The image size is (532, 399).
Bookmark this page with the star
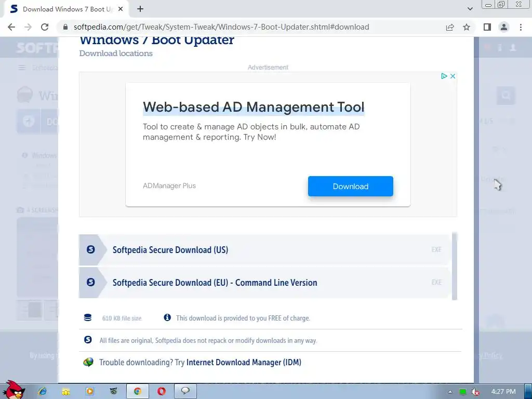coord(467,27)
